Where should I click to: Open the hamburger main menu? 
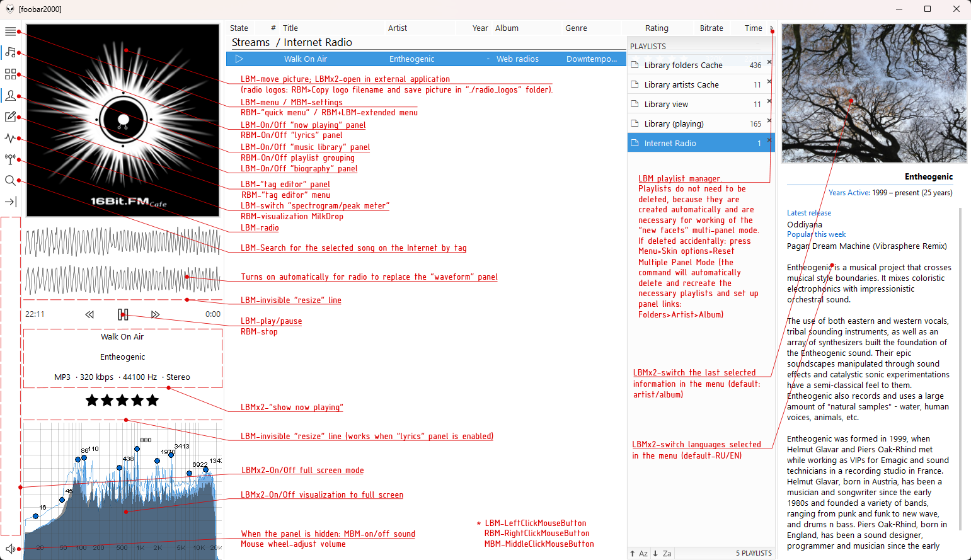click(x=10, y=31)
